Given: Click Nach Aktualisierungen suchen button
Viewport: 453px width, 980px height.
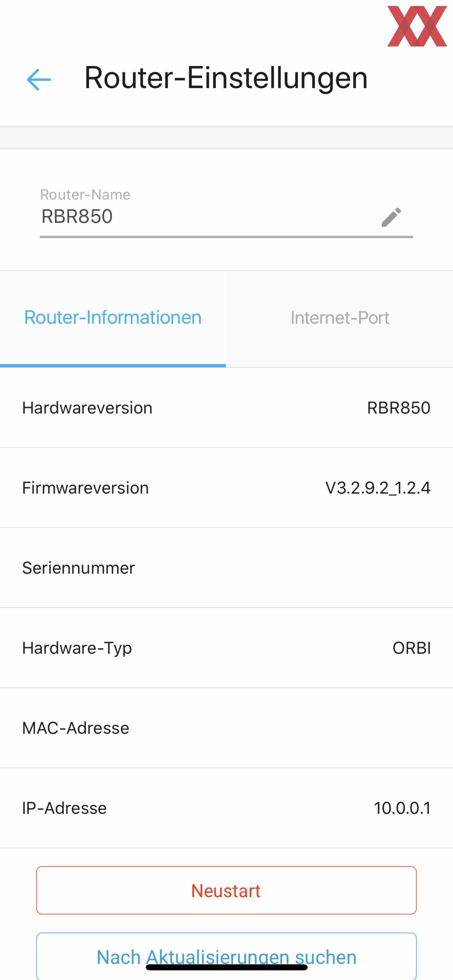Looking at the screenshot, I should coord(226,956).
